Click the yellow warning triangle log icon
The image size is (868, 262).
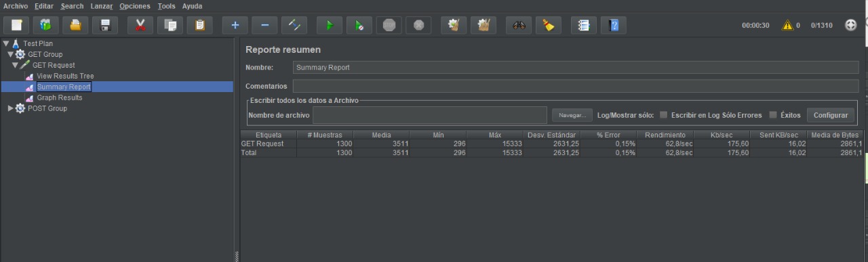pyautogui.click(x=787, y=25)
